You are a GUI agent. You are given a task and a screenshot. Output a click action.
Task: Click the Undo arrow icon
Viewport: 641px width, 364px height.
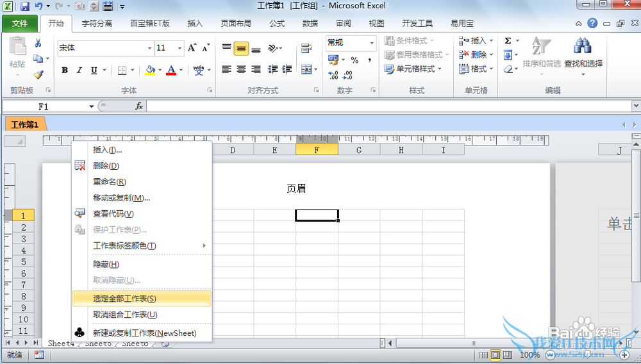click(39, 6)
